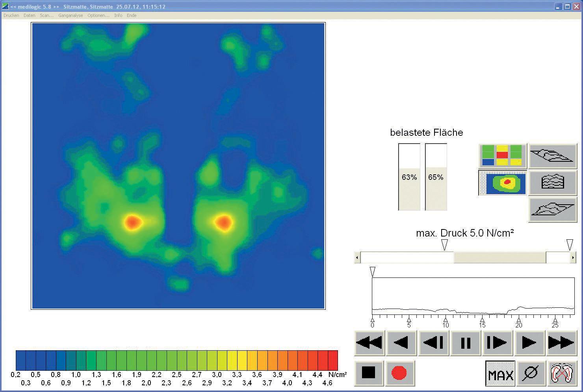
Task: Open the Ganganalyse menu
Action: tap(71, 15)
